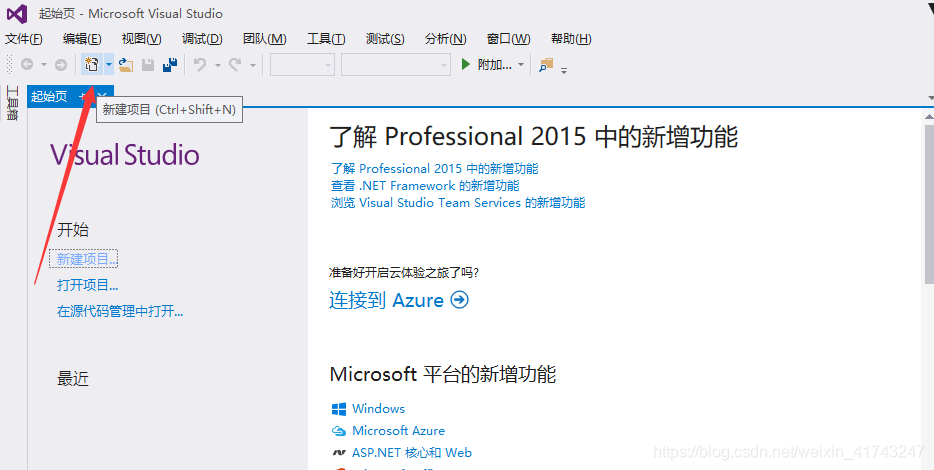Open the 调试(D) menu
Viewport: 934px width, 470px height.
[x=203, y=39]
